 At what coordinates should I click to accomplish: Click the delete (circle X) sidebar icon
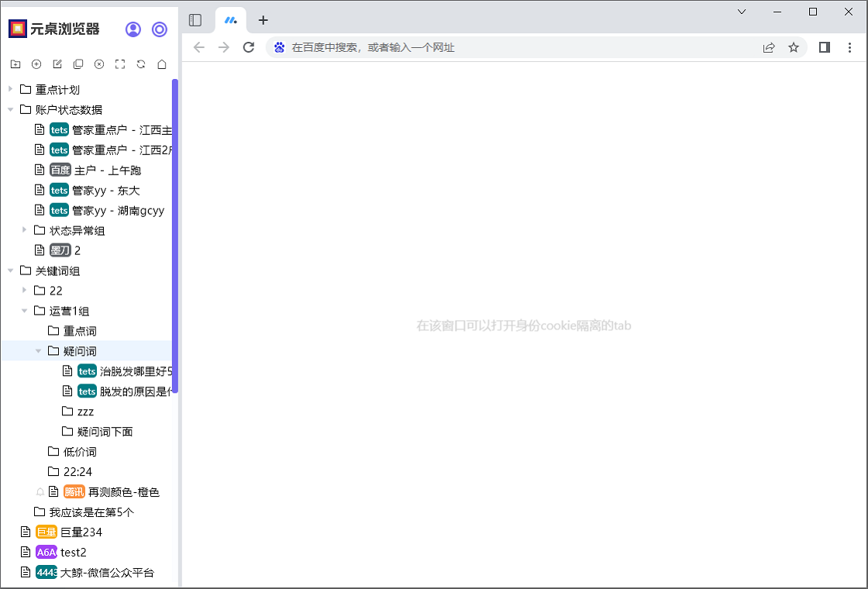99,64
